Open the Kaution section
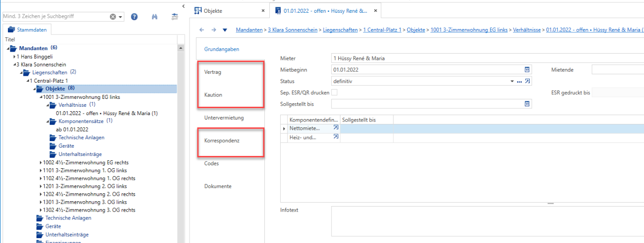Viewport: 644px width, 243px height. coord(213,94)
